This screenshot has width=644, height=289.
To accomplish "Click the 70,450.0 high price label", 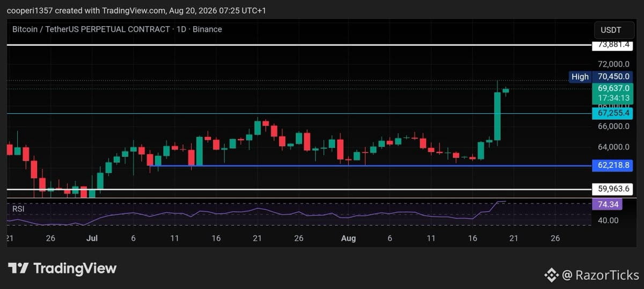I will click(x=612, y=77).
